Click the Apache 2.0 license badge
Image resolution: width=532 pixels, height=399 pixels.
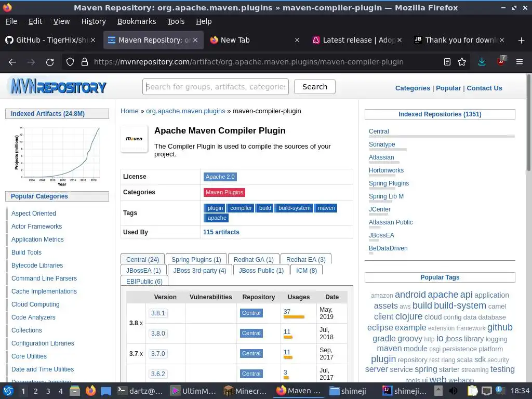pyautogui.click(x=220, y=177)
